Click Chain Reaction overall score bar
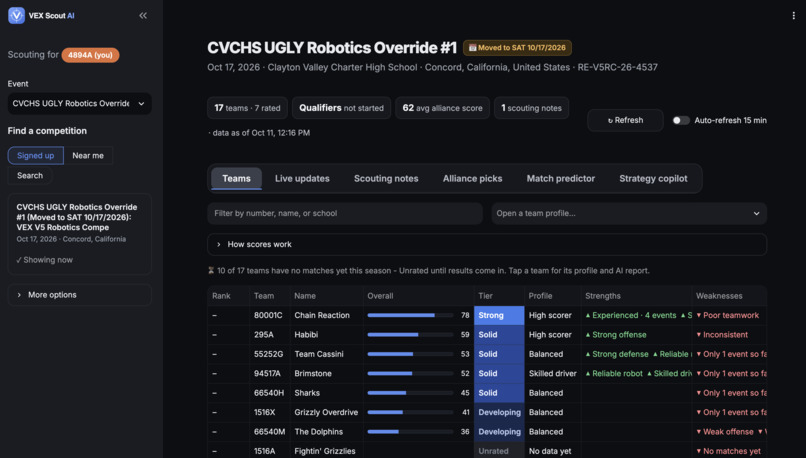Screen dimensions: 806x458 pos(410,315)
